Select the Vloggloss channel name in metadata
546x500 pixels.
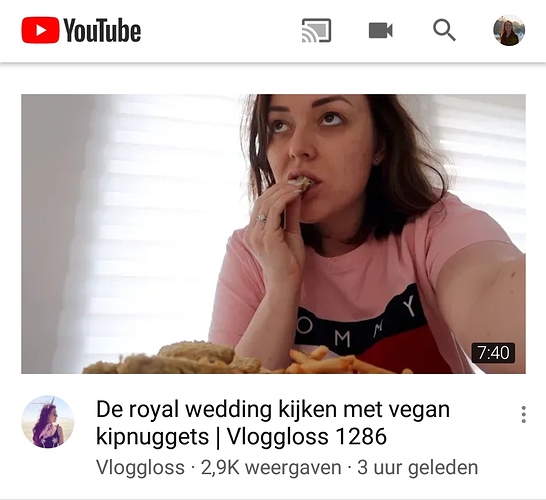pos(140,467)
